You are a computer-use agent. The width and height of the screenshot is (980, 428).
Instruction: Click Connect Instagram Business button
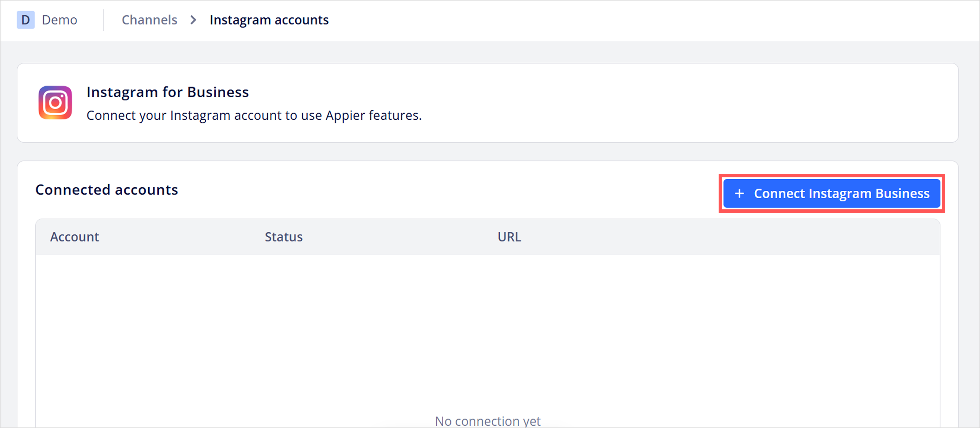pyautogui.click(x=832, y=194)
